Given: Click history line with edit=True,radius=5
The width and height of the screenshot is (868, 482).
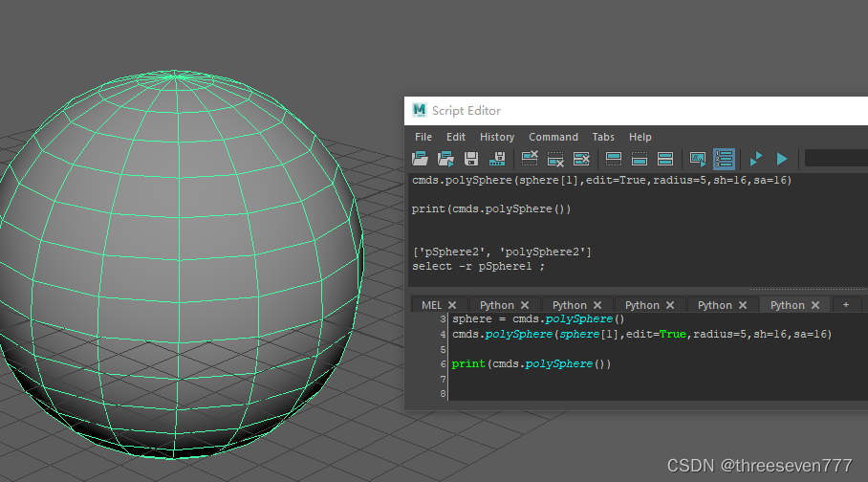Looking at the screenshot, I should click(x=601, y=180).
